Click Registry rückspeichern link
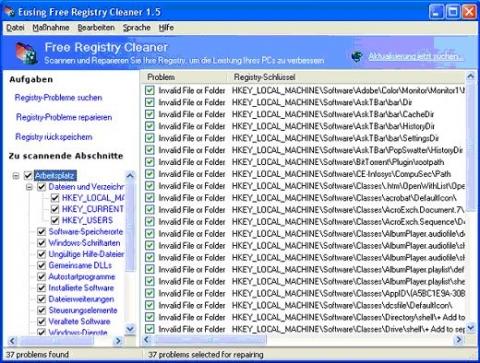This screenshot has height=363, width=480. tap(54, 137)
